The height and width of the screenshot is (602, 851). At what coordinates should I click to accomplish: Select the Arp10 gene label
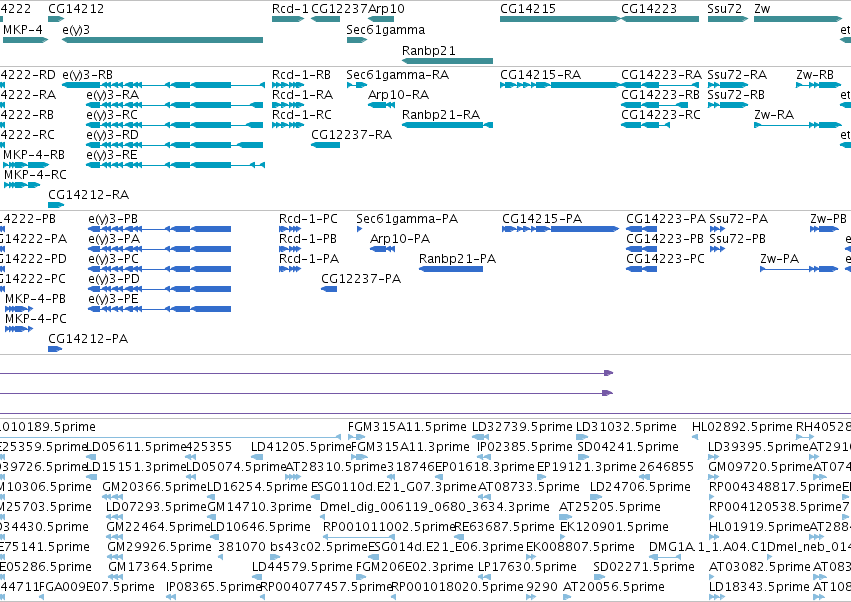coord(386,9)
